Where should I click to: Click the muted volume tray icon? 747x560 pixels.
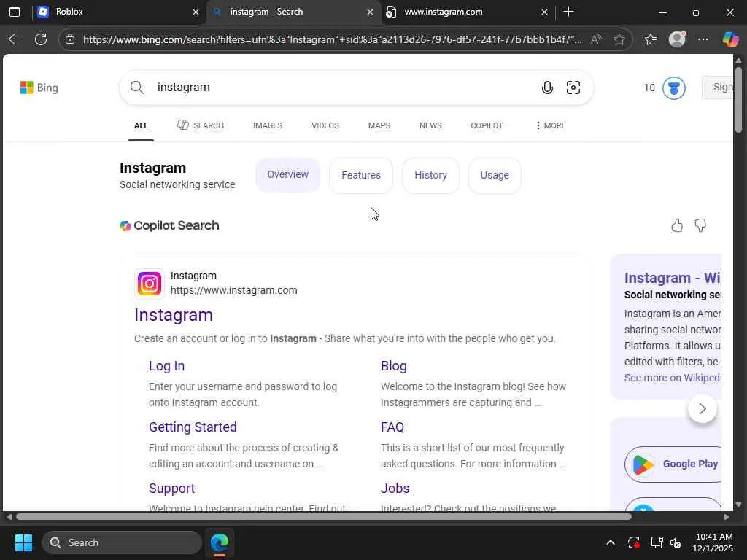676,542
